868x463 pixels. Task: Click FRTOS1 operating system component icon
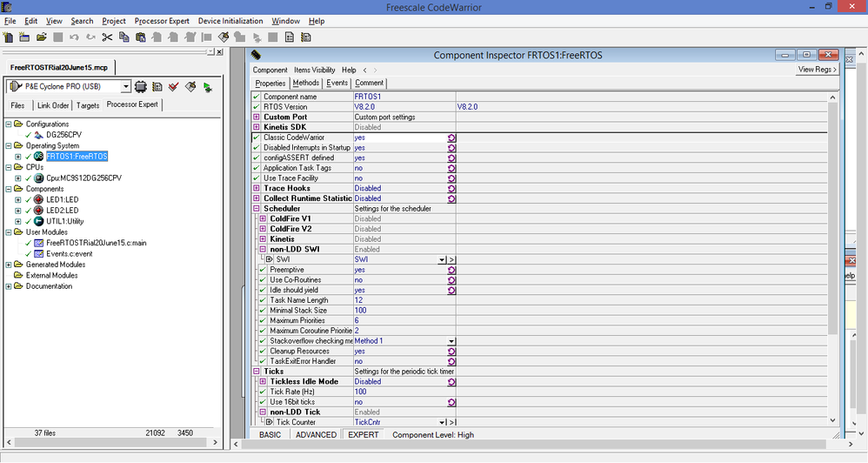tap(39, 156)
